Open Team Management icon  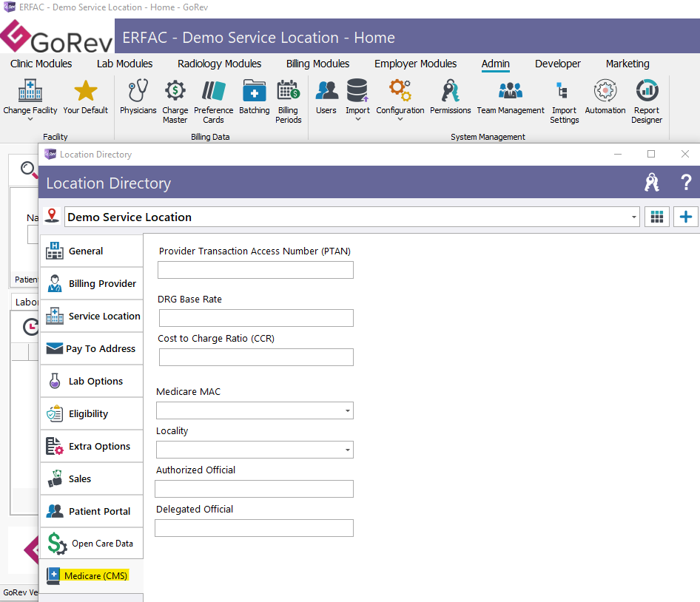coord(511,90)
